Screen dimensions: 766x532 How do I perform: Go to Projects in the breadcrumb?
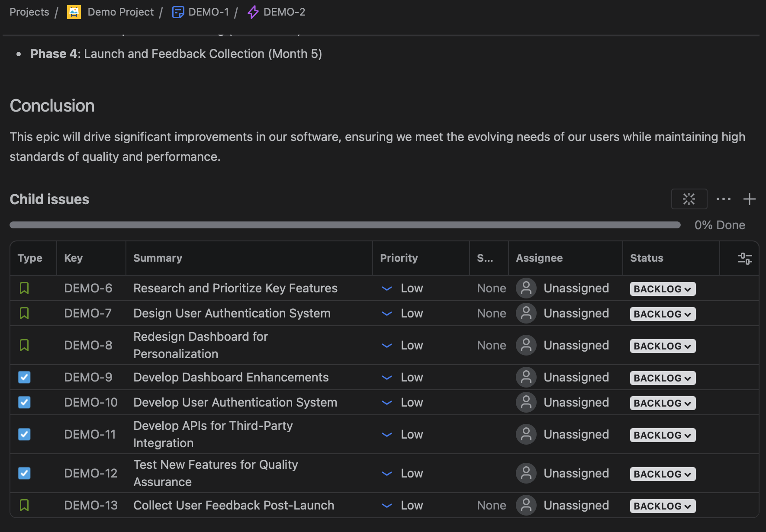[29, 12]
